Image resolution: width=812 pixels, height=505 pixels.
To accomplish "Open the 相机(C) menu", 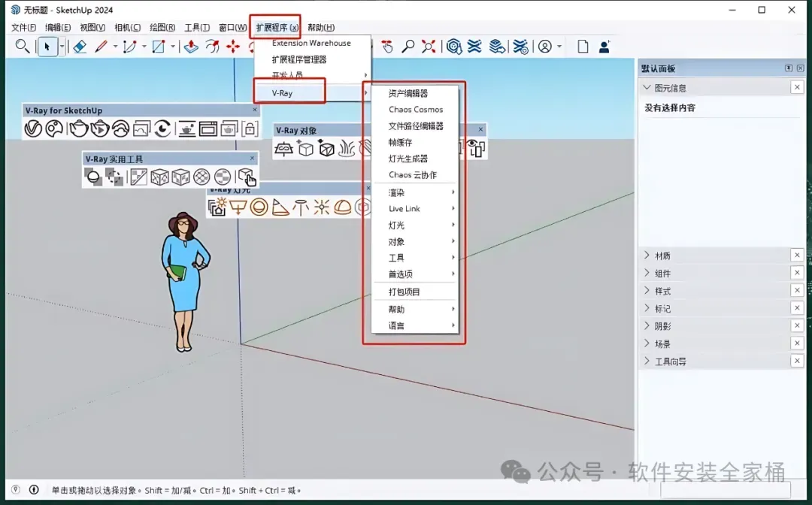I will tap(127, 27).
